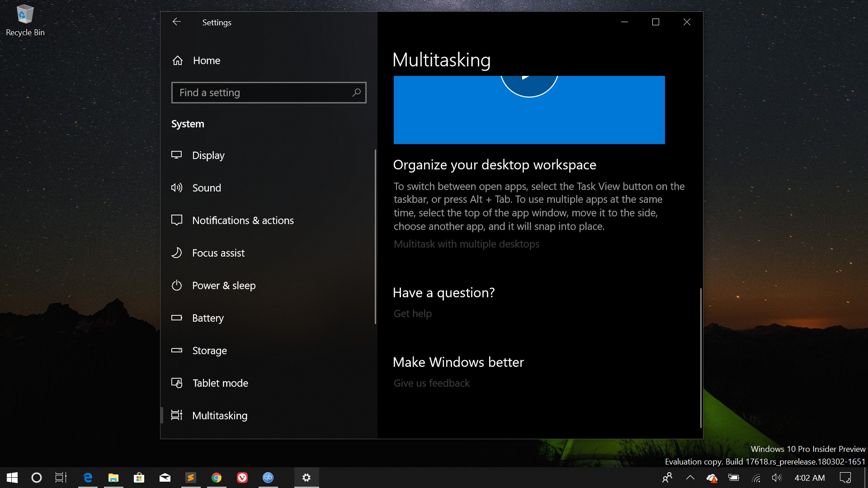
Task: Open File Explorer from the taskbar
Action: pos(113,478)
